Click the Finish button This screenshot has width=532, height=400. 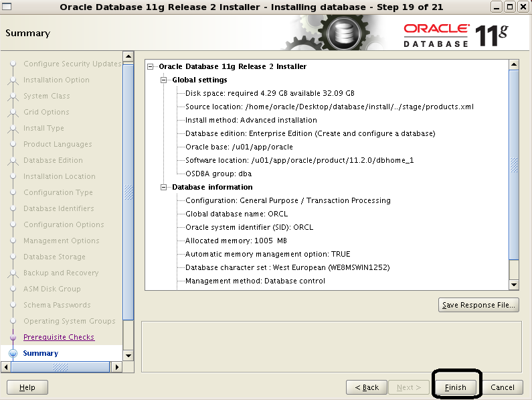[455, 387]
